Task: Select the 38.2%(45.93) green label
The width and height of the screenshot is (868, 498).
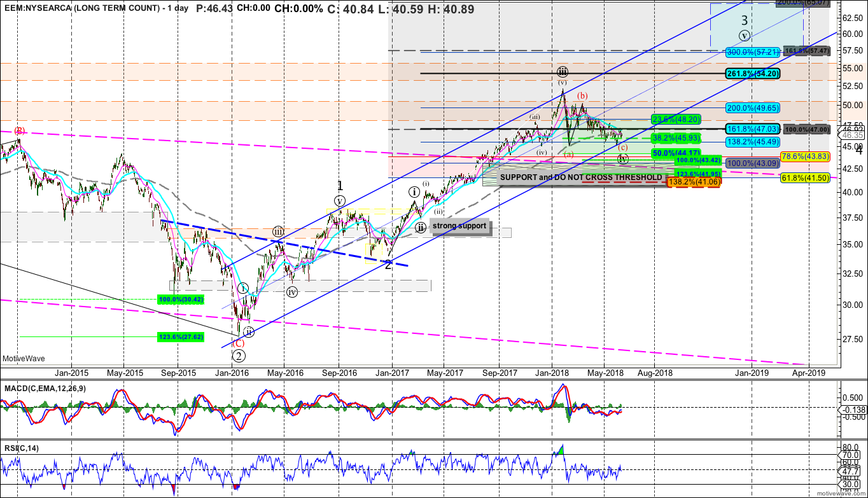Action: (676, 137)
